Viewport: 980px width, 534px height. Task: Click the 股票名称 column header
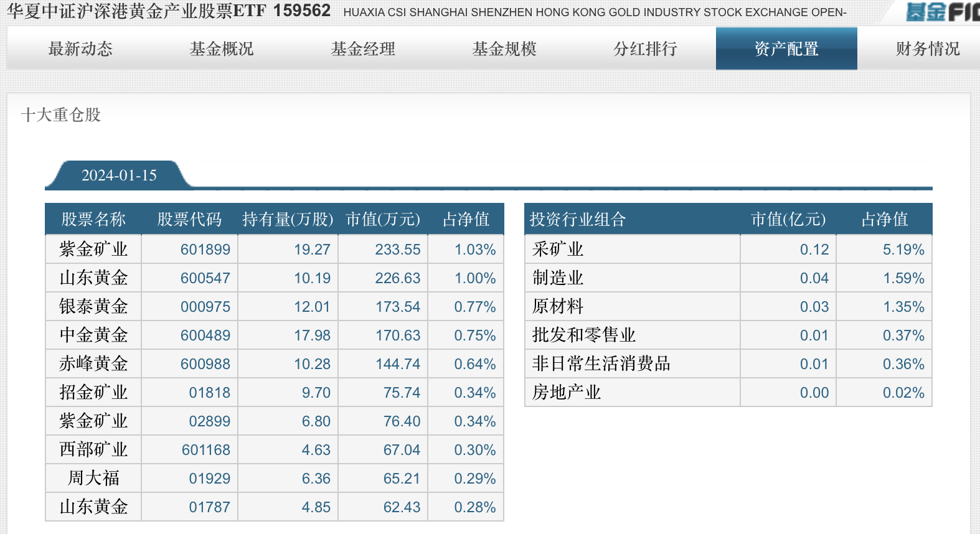click(x=93, y=219)
